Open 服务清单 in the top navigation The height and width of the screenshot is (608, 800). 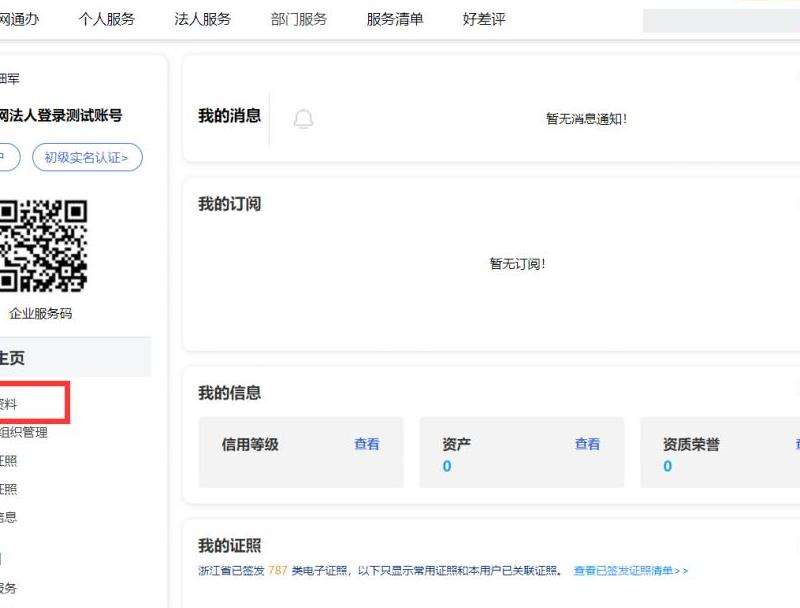(x=394, y=19)
